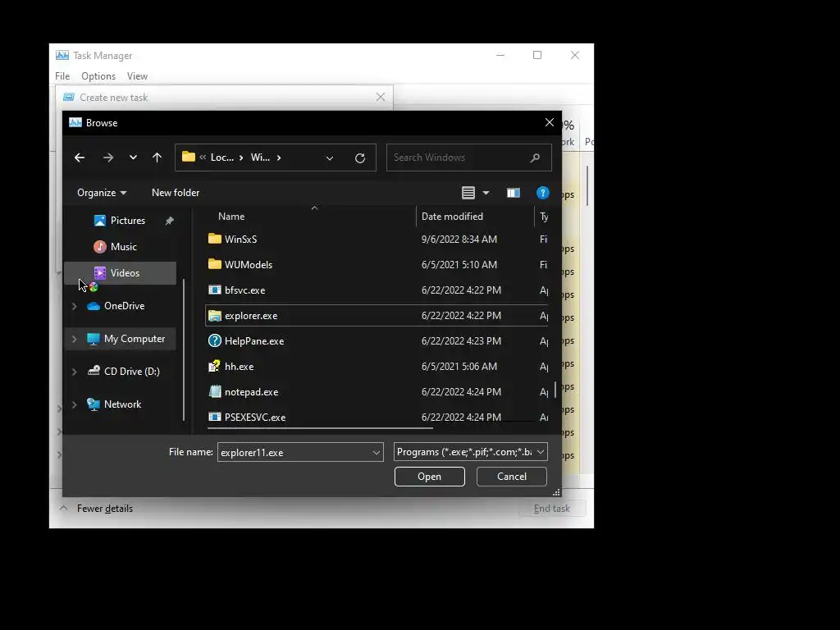Select the bfsvc.exe file icon
840x630 pixels.
point(215,290)
